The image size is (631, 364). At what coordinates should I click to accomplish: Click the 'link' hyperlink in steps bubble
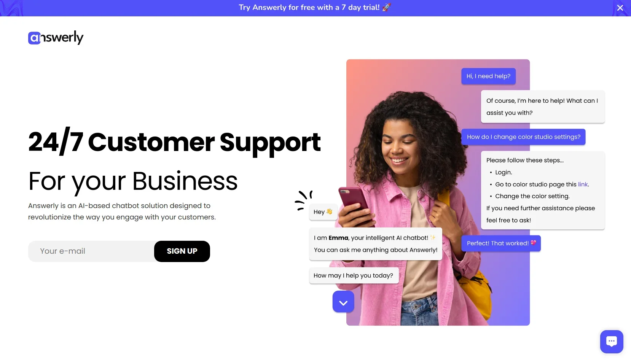tap(583, 184)
